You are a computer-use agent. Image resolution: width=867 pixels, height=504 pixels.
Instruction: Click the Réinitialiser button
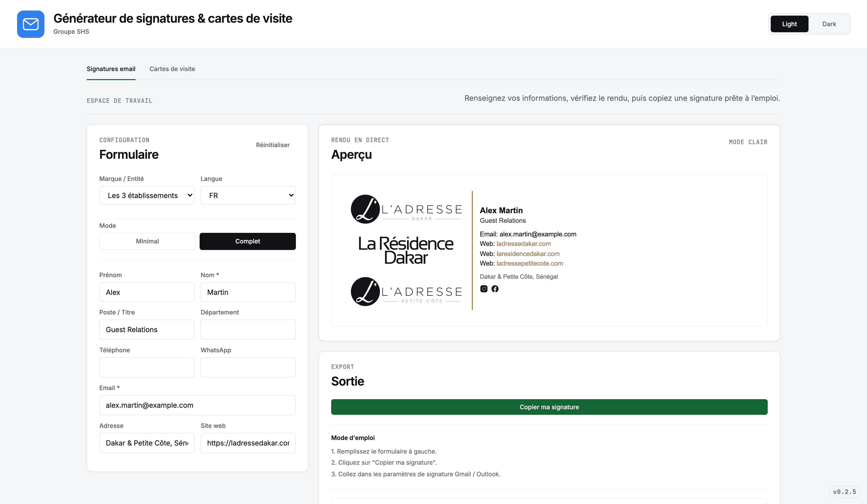click(273, 145)
